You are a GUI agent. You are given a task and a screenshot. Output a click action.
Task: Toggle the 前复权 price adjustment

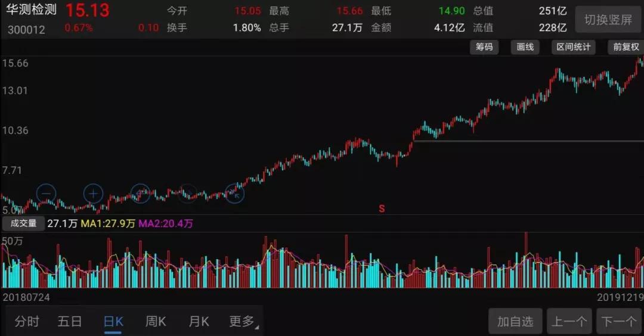[626, 47]
